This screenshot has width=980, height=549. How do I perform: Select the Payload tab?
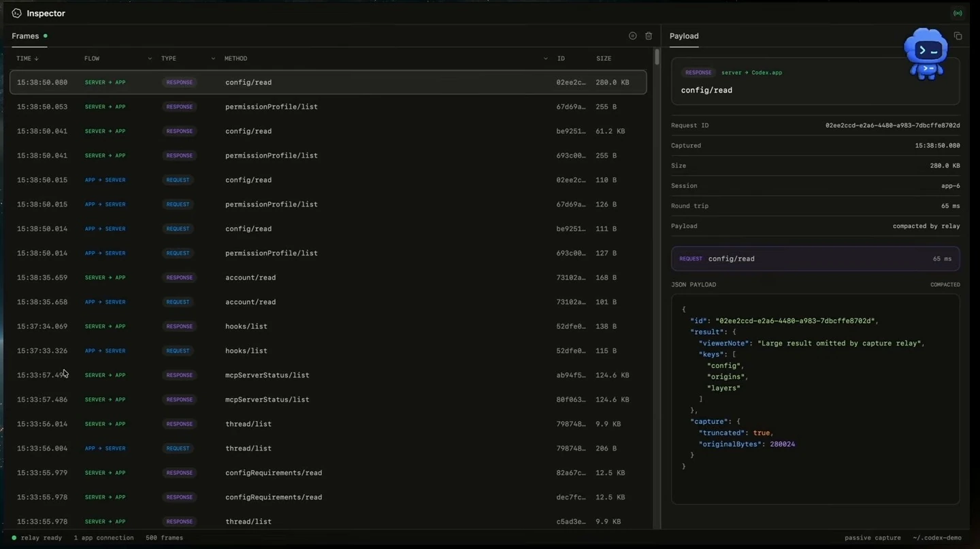pos(684,36)
